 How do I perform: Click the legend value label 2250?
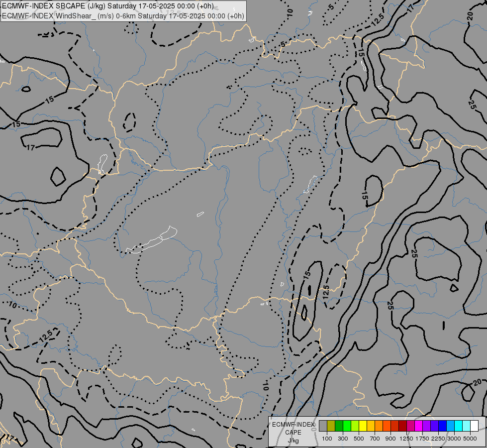pyautogui.click(x=438, y=439)
